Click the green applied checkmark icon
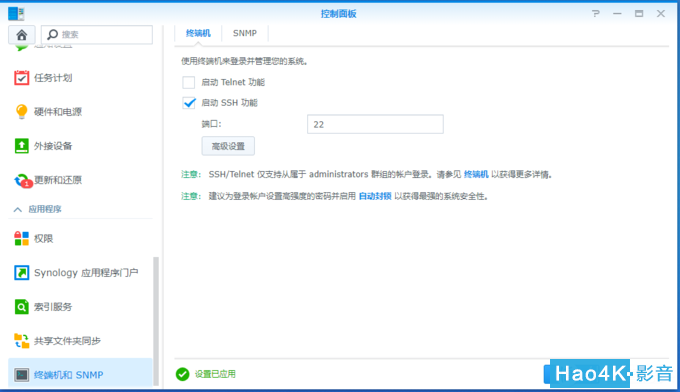The image size is (680, 392). (183, 374)
